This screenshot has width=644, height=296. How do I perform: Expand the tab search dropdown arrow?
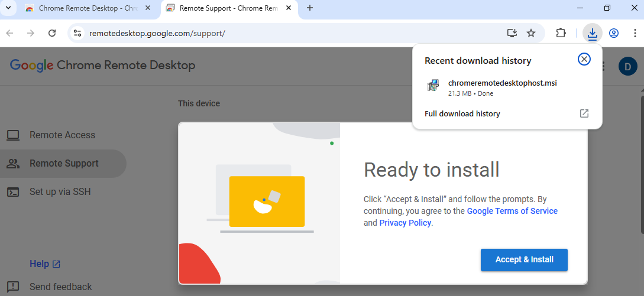tap(8, 8)
